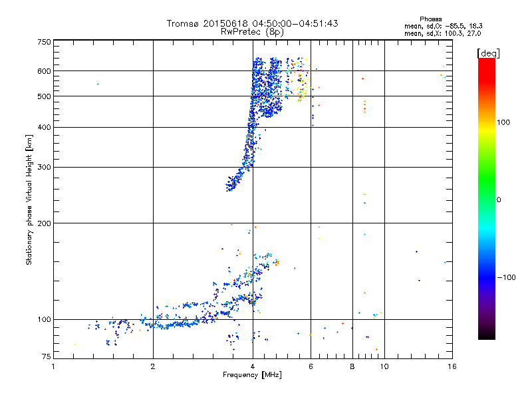
Task: Click the colorbar's phase color gradient
Action: (487, 199)
